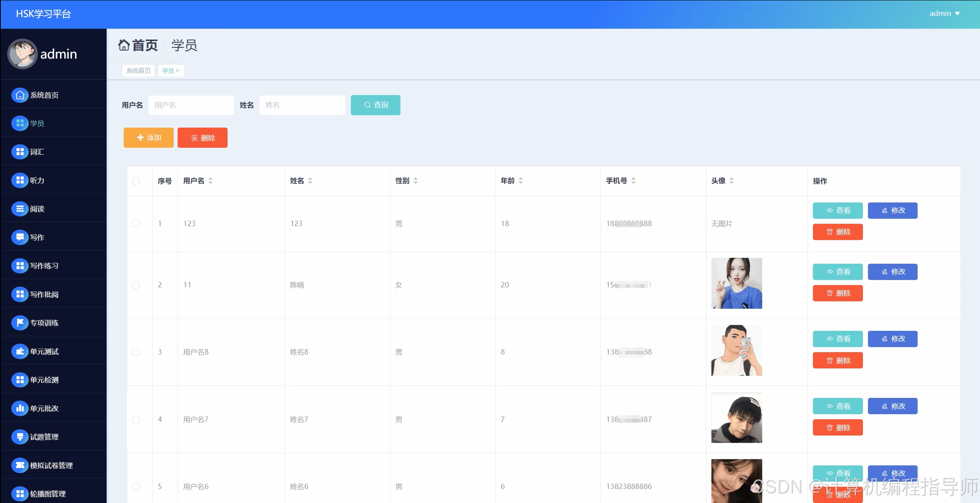
Task: Click the 模拟试卷管理 ticket icon
Action: 19,465
